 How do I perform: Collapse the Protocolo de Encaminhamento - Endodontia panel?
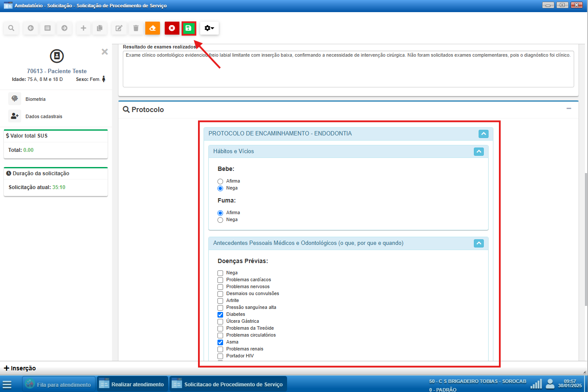click(483, 134)
